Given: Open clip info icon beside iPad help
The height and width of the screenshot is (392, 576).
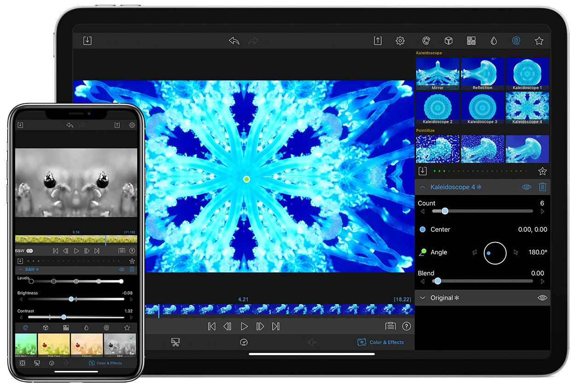Looking at the screenshot, I should [390, 326].
